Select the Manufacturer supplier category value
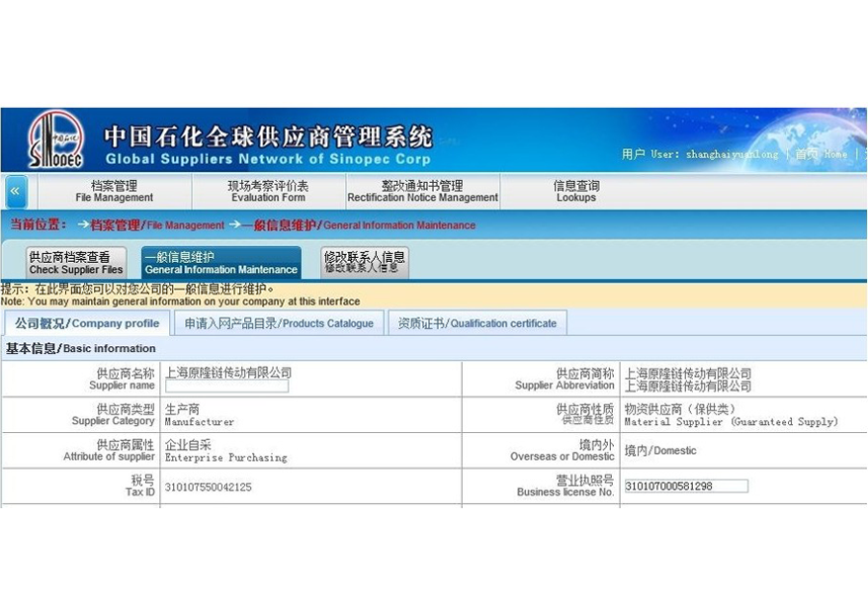Screen dimensions: 868x609 pos(200,415)
